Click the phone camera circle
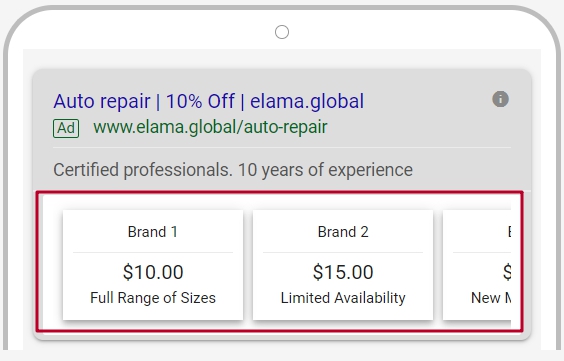 click(282, 32)
